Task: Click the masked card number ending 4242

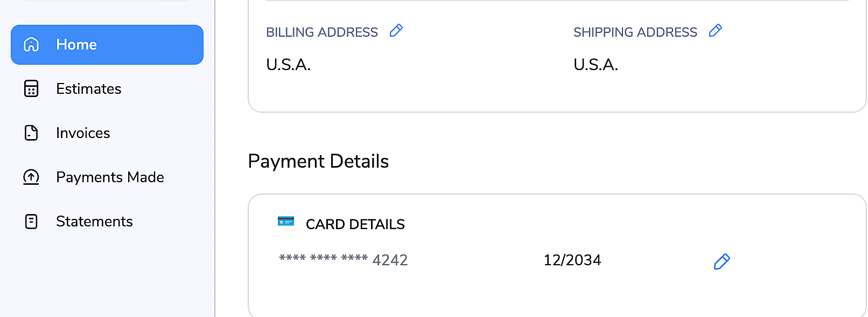Action: point(344,260)
